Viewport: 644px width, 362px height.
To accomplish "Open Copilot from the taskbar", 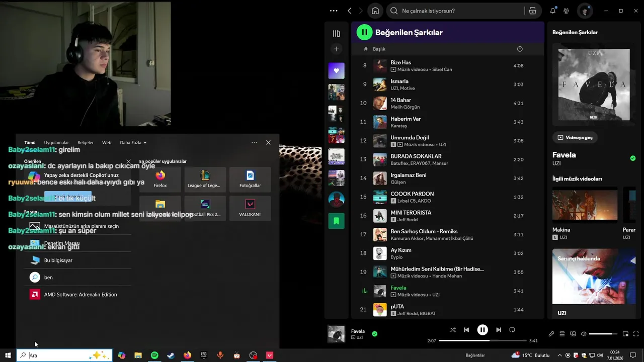I will coord(122,355).
